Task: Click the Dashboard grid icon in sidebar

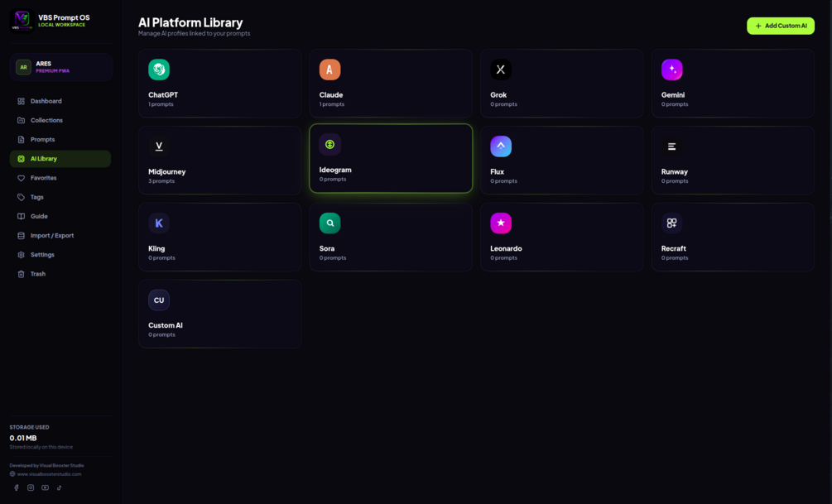Action: click(22, 101)
